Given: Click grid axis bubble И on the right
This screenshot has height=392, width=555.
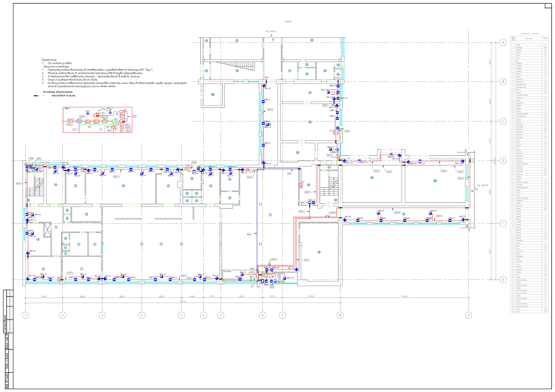Looking at the screenshot, I should point(503,43).
